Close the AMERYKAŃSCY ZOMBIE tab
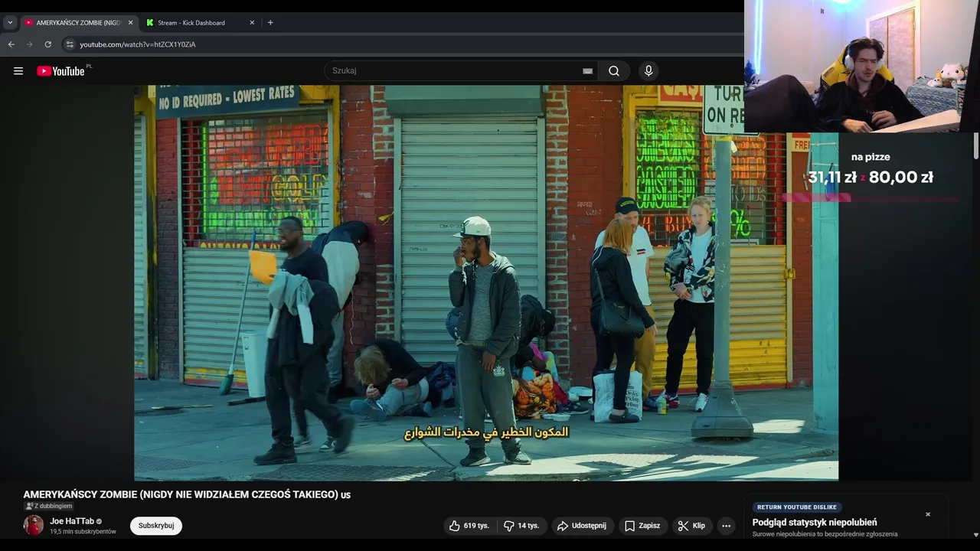This screenshot has width=980, height=551. pos(130,23)
